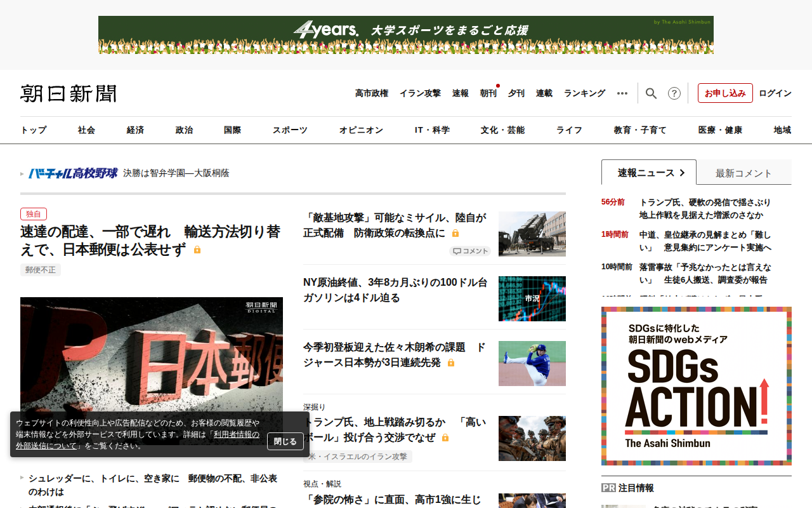Image resolution: width=812 pixels, height=508 pixels.
Task: Open the 市況 stock chart thumbnail
Action: pos(532,298)
